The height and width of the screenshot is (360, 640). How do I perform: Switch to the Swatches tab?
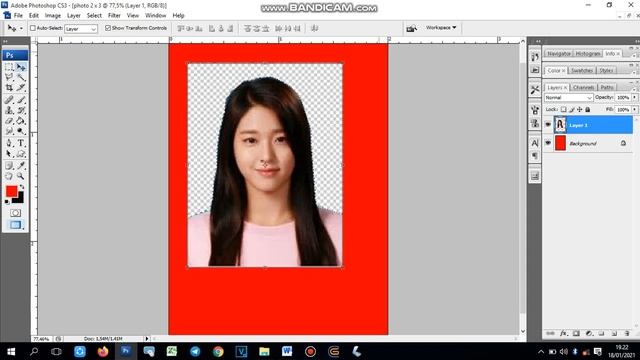coord(582,71)
